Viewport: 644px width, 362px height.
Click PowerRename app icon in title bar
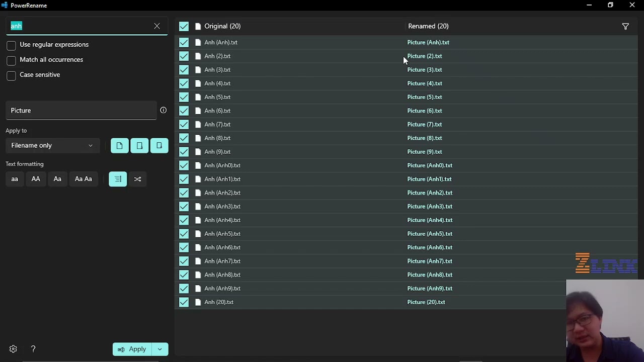(5, 5)
